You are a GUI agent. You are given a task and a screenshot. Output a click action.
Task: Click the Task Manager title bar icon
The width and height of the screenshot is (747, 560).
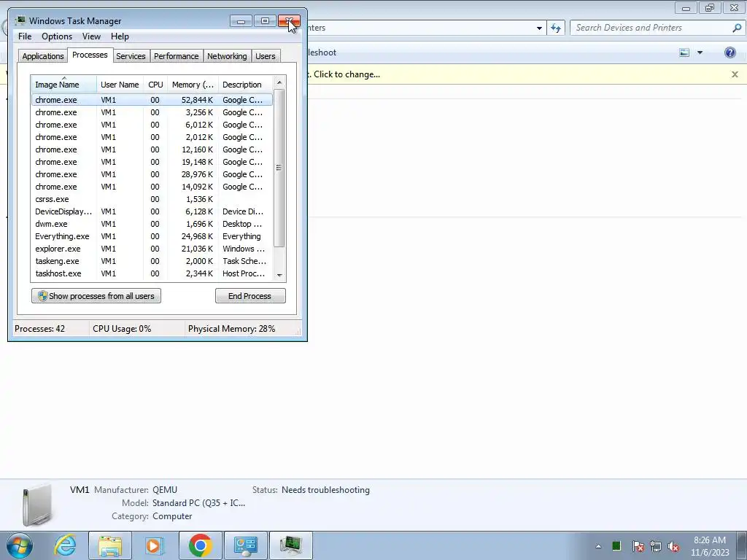tap(20, 20)
